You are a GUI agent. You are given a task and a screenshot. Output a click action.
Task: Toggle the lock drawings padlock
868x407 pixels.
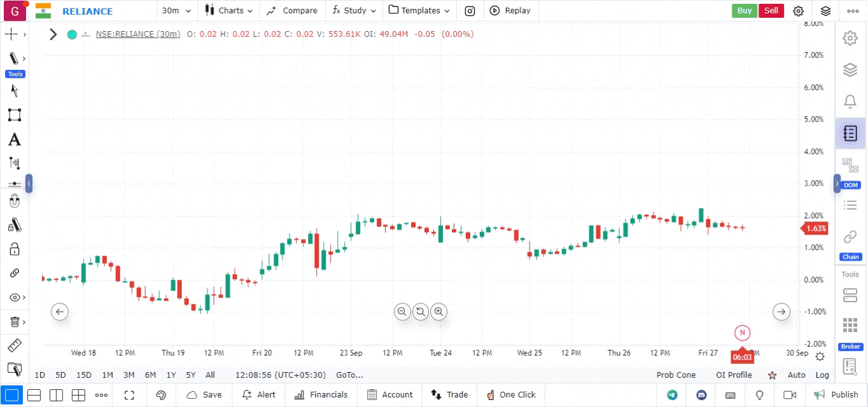(x=14, y=249)
